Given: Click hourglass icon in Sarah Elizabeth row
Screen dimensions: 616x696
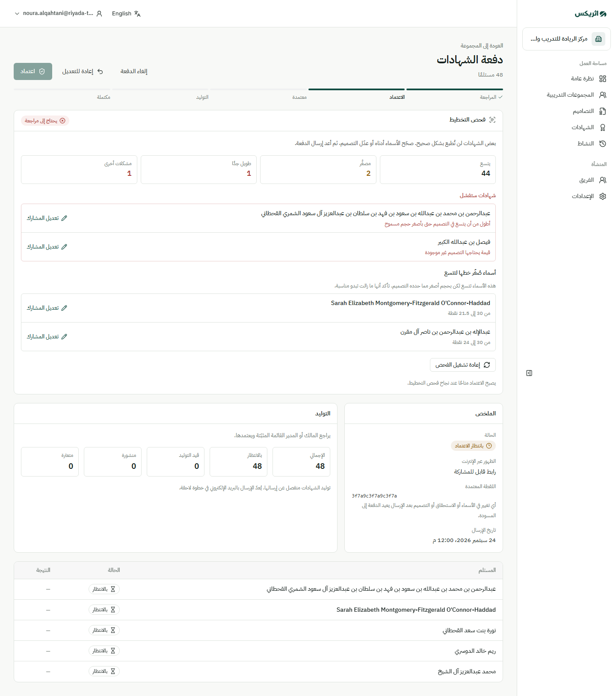Looking at the screenshot, I should (x=113, y=610).
